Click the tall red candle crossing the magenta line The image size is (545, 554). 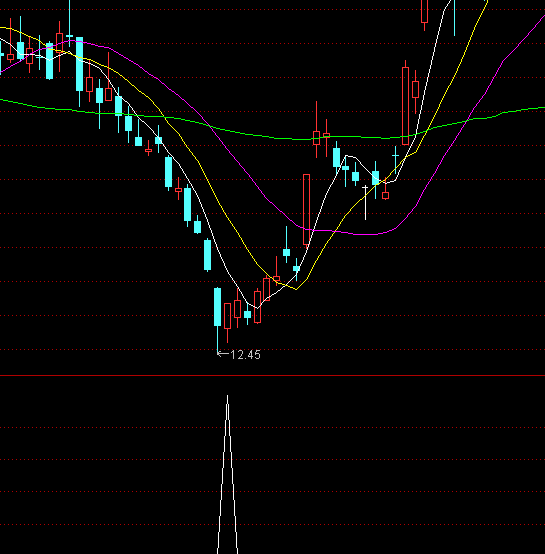(307, 210)
